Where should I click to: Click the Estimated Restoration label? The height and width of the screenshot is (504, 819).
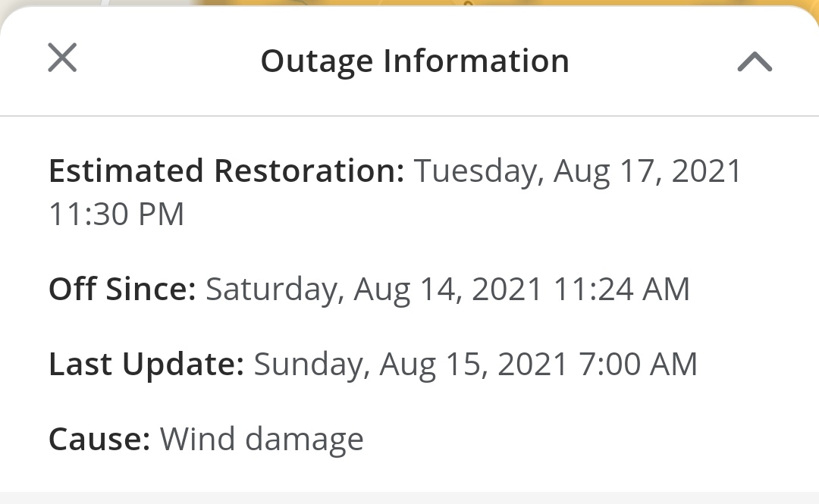[226, 171]
